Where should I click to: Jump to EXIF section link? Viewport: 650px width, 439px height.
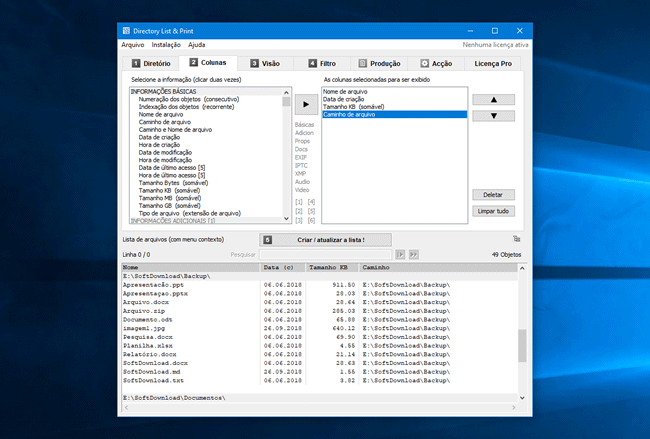pyautogui.click(x=301, y=158)
